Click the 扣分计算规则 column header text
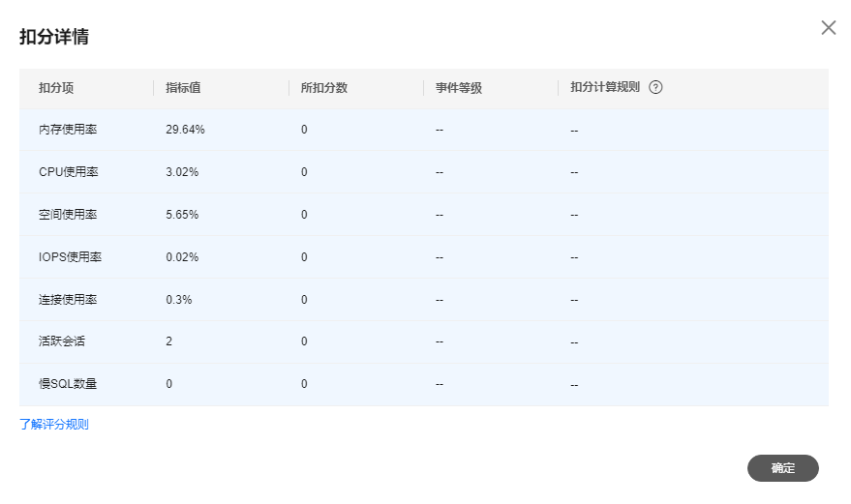 pos(605,88)
